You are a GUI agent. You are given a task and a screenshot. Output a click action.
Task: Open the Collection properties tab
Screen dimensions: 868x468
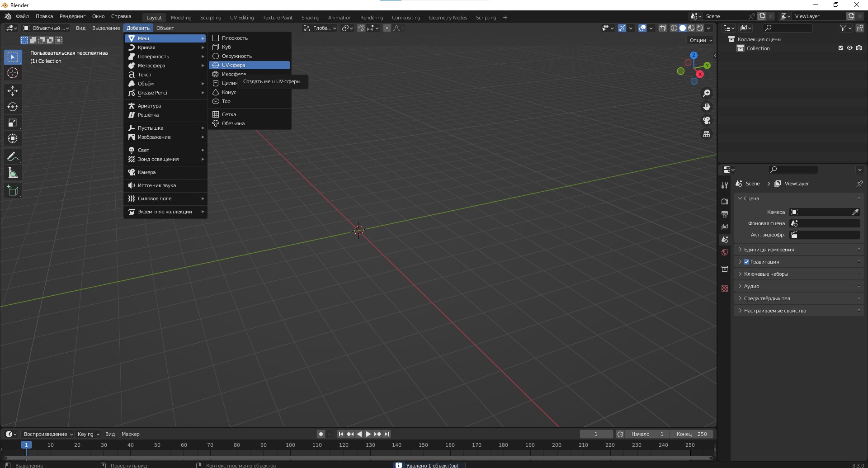725,269
